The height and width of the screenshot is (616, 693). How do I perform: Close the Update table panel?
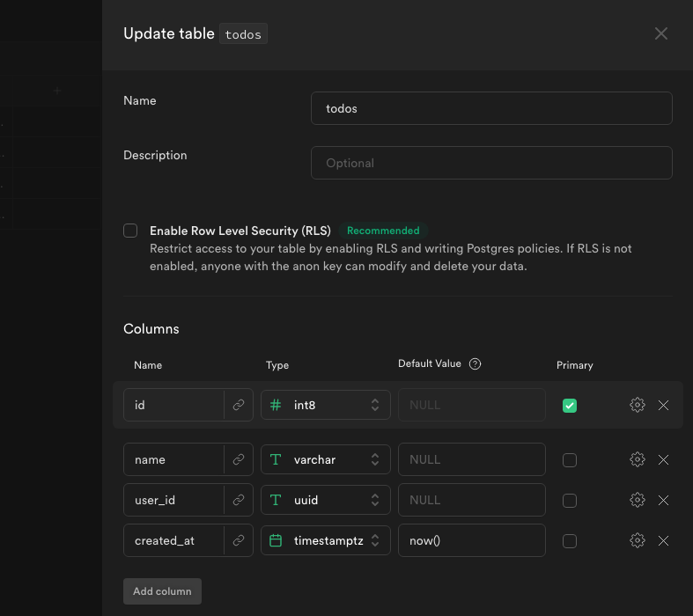[x=661, y=33]
